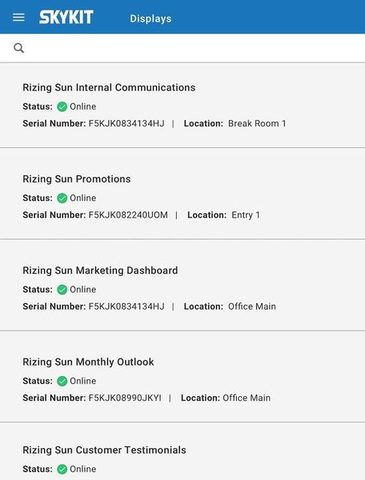Click serial number F5KJK08990JKYI

tap(125, 398)
